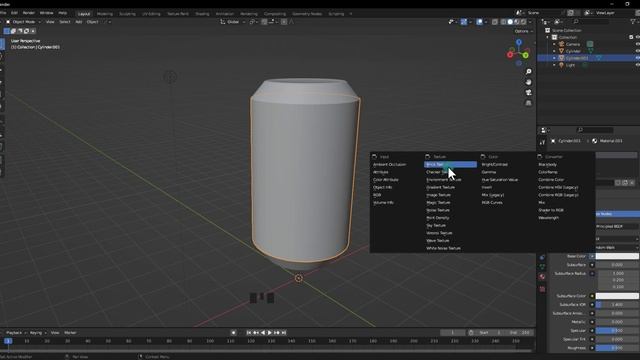Click the Metallic node socket dot
The image size is (640, 360).
(x=592, y=322)
